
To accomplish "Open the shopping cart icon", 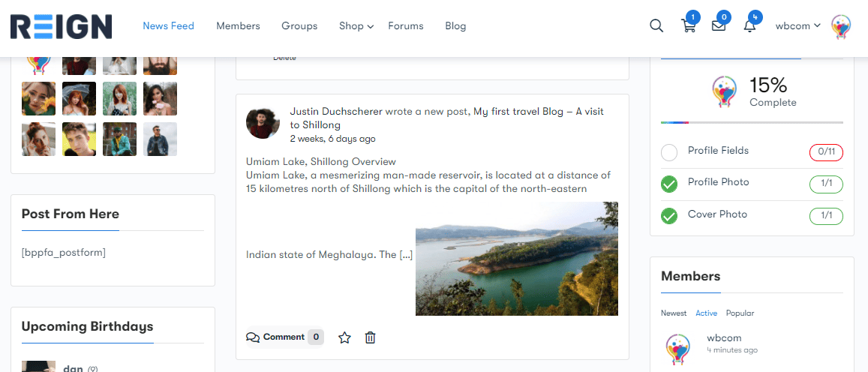I will pos(688,26).
